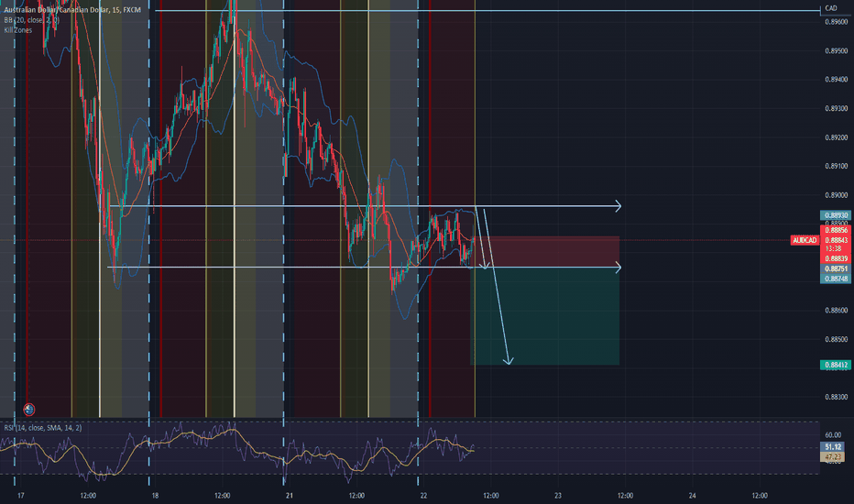Click the 0.89300 price scale label
854x504 pixels.
pos(836,108)
